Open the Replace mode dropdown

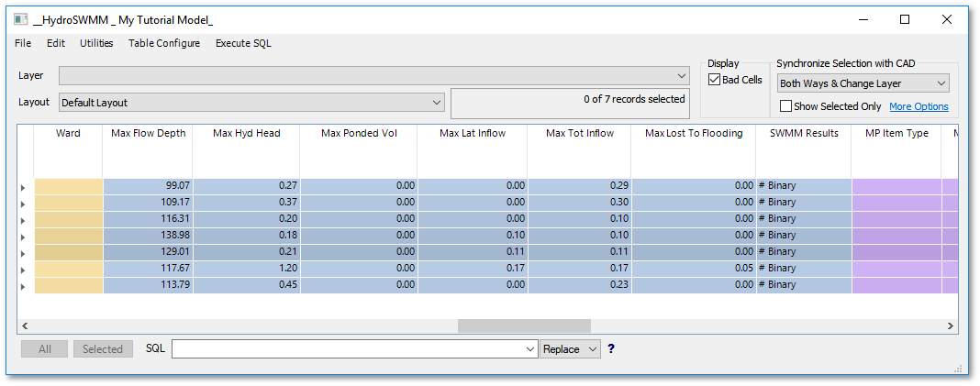pos(570,349)
